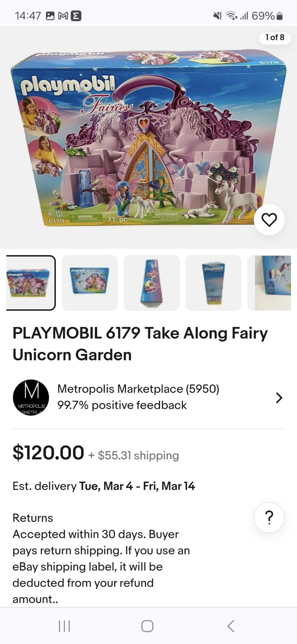This screenshot has width=297, height=644.
Task: Select the fifth partially visible thumbnail
Action: (x=270, y=283)
